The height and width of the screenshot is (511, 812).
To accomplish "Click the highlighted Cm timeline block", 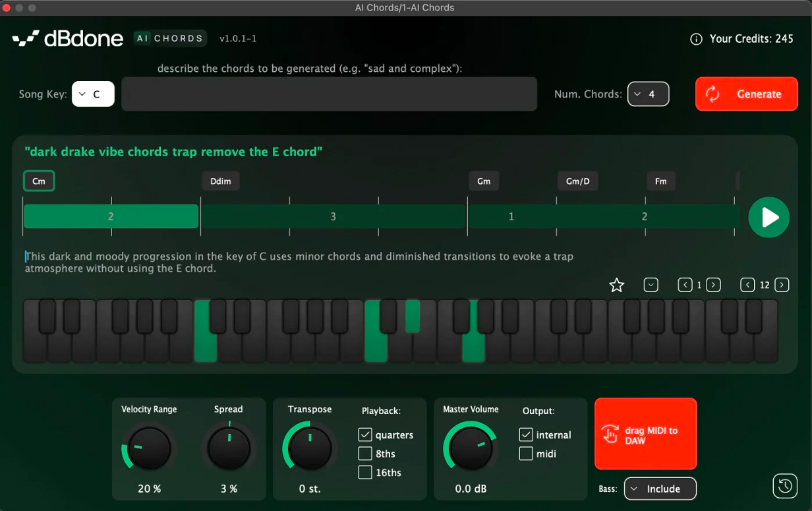I will coord(111,216).
